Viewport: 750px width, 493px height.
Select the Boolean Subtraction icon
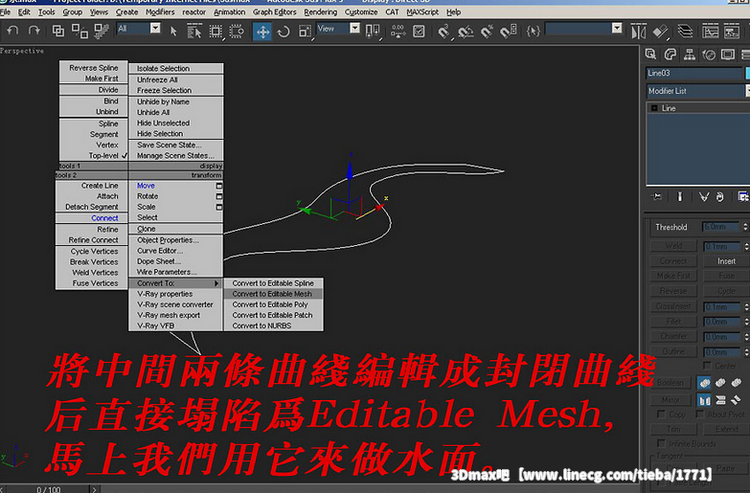click(x=720, y=383)
